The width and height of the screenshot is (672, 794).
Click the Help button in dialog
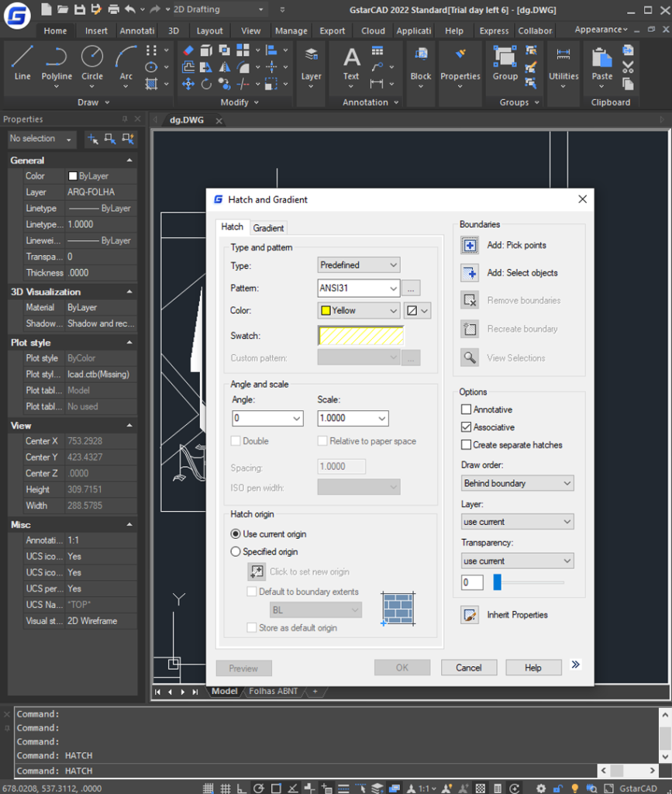pyautogui.click(x=533, y=668)
